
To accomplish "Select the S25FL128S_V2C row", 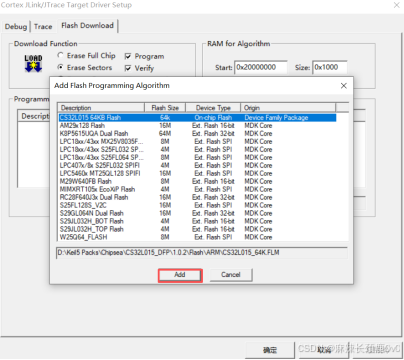I will click(x=197, y=205).
